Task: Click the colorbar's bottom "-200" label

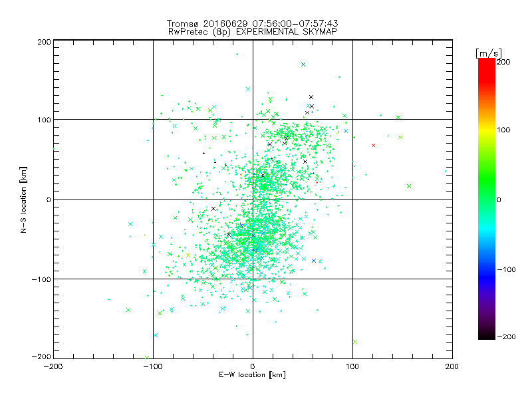Action: [x=506, y=336]
